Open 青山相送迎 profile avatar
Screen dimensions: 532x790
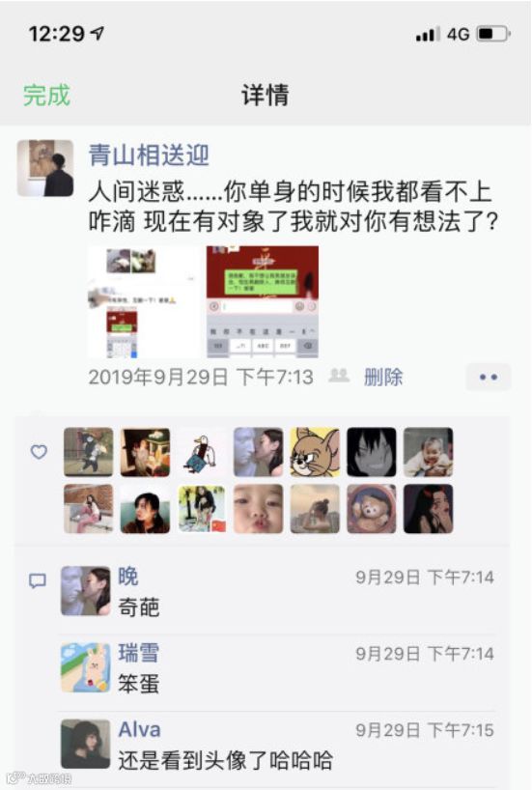(45, 168)
